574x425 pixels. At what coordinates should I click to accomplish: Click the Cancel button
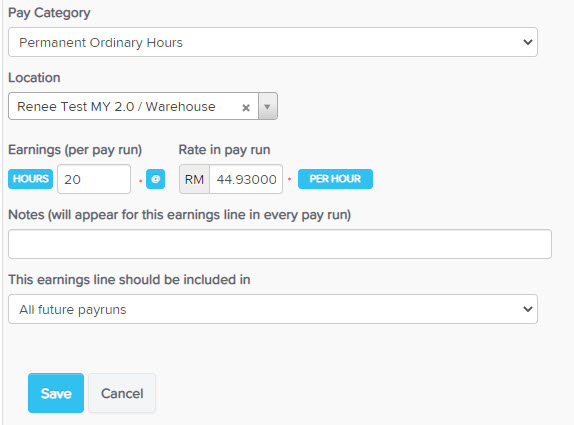122,393
